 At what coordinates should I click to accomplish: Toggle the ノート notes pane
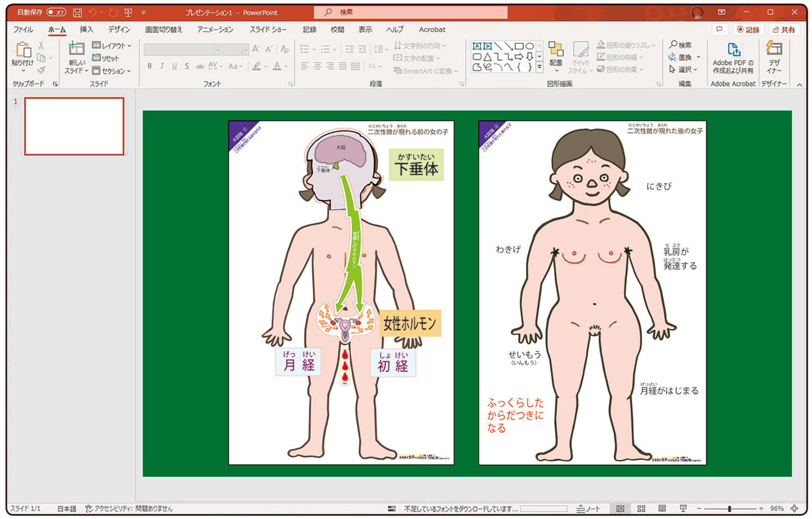click(x=588, y=508)
